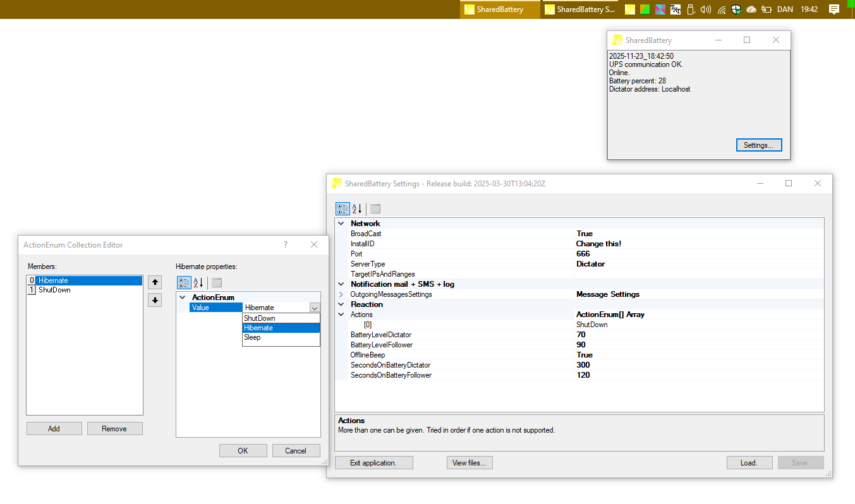This screenshot has width=855, height=504.
Task: Select Actions [0] ShutDown row
Action: pyautogui.click(x=579, y=325)
